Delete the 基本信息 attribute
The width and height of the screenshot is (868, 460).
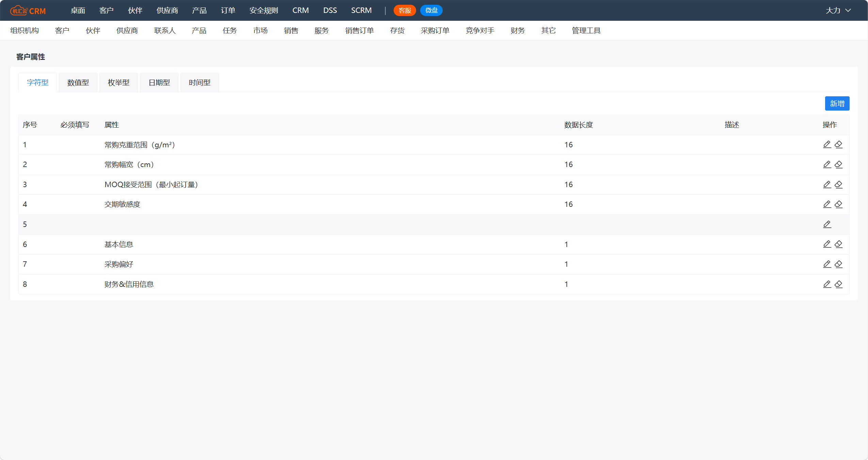(x=839, y=244)
